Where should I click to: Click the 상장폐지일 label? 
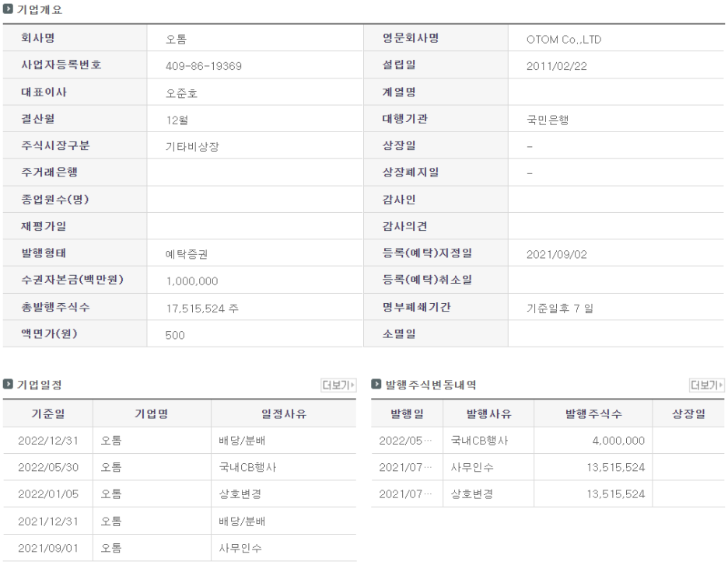[411, 173]
